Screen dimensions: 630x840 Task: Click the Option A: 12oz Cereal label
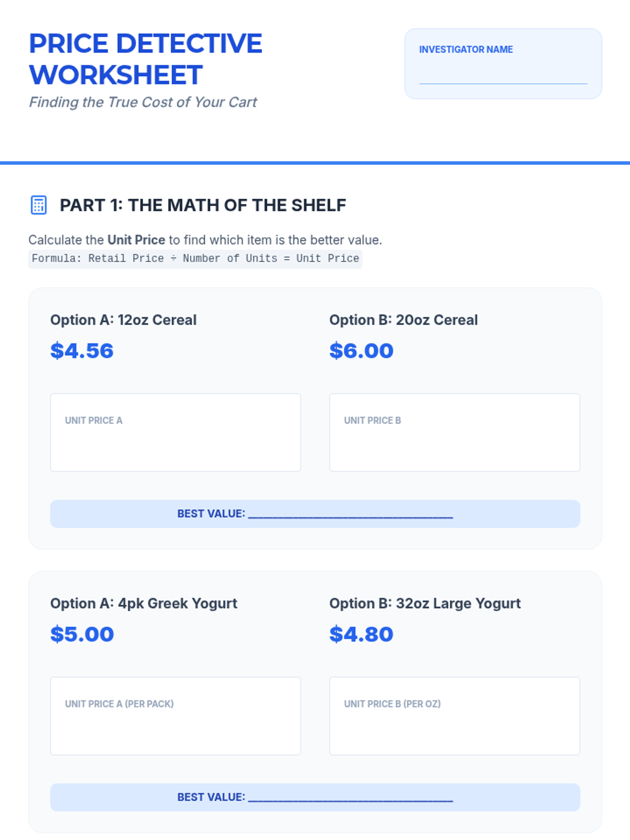point(123,320)
